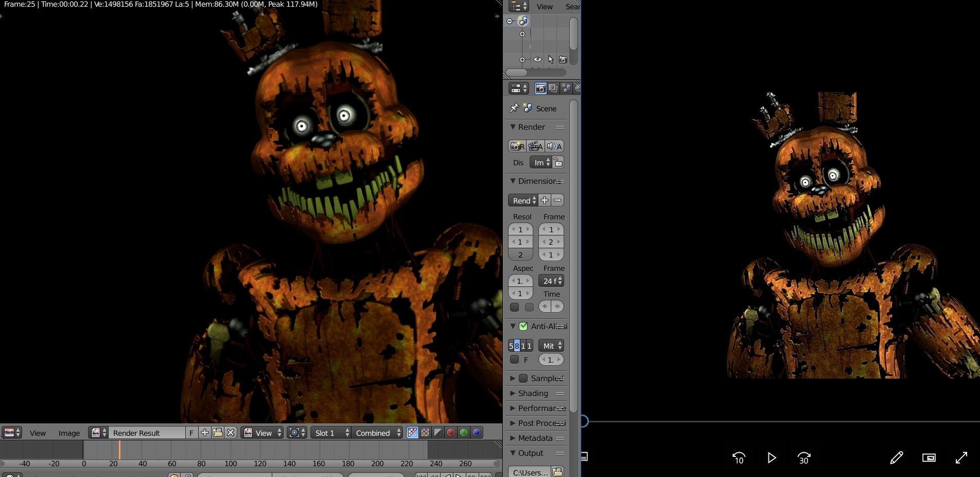This screenshot has height=477, width=980.
Task: Select Color and Alpha channel display
Action: pyautogui.click(x=412, y=433)
